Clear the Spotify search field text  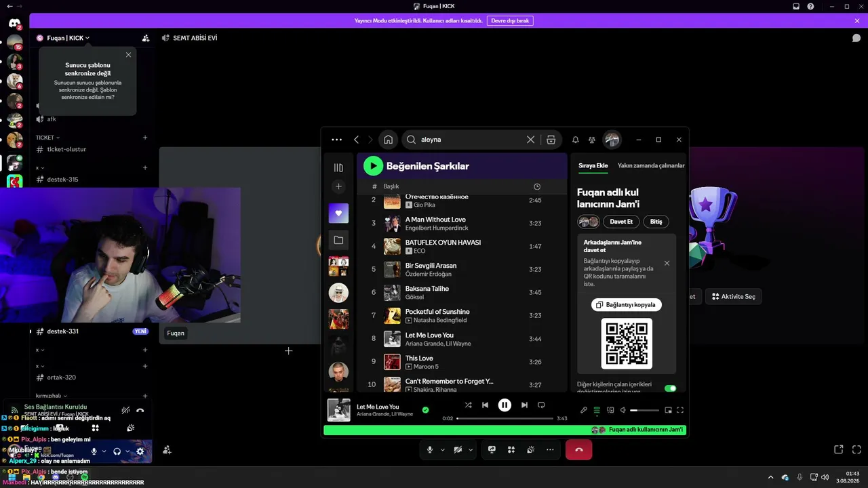[531, 140]
